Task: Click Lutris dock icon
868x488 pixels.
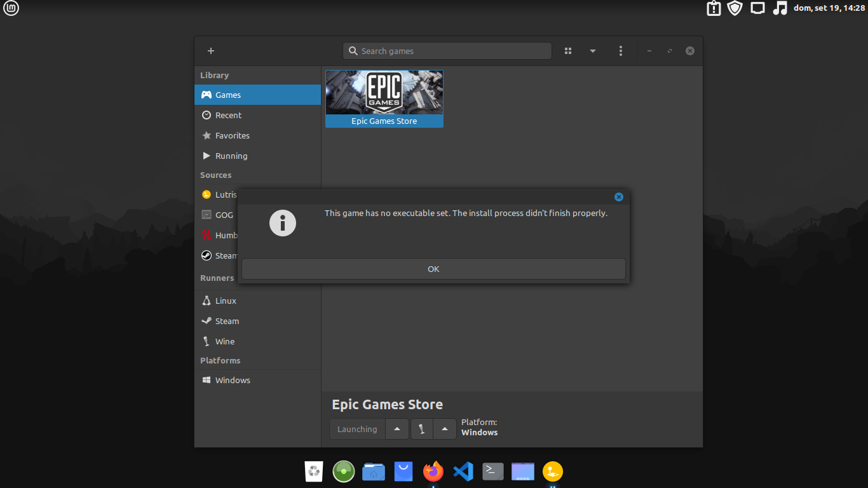Action: coord(553,471)
